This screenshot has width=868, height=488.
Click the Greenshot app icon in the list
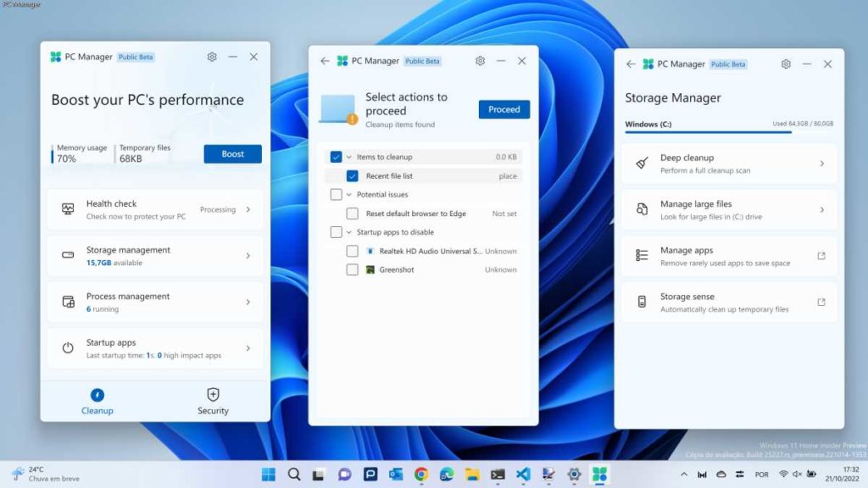[x=370, y=269]
